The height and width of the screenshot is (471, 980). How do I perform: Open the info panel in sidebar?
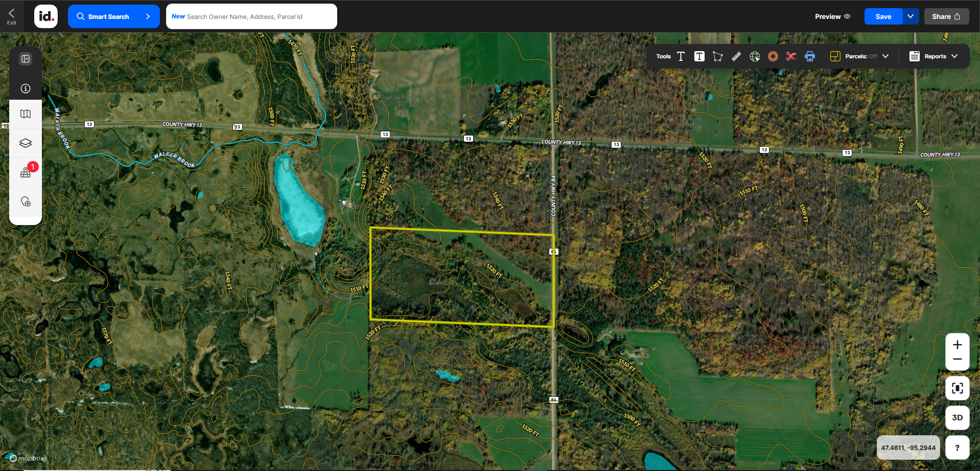tap(26, 88)
